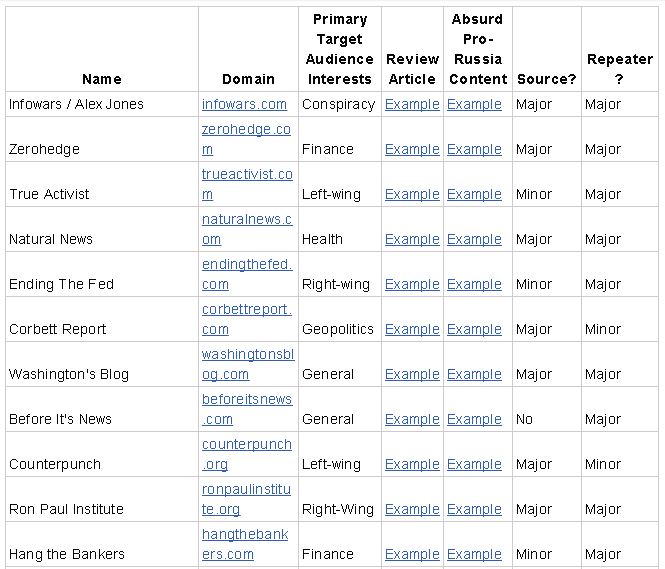665x569 pixels.
Task: Select the Ron Paul Institute name cell
Action: coord(66,509)
